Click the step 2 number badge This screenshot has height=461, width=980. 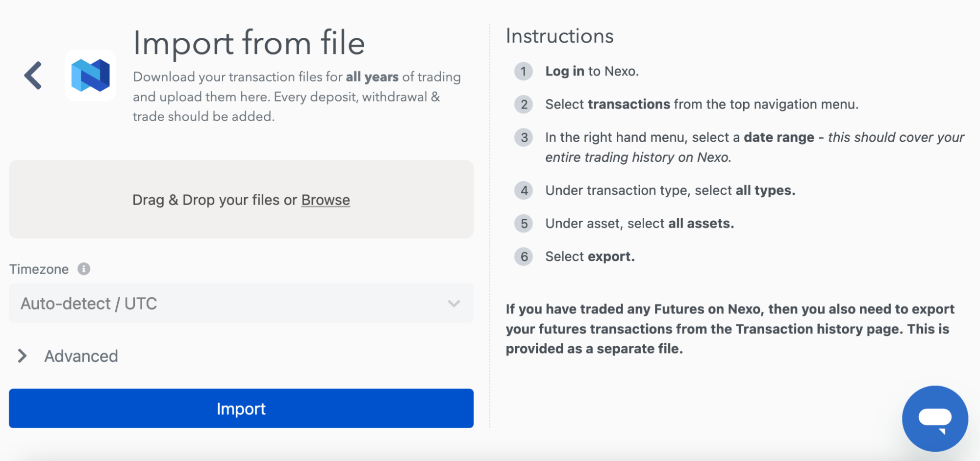pos(524,104)
